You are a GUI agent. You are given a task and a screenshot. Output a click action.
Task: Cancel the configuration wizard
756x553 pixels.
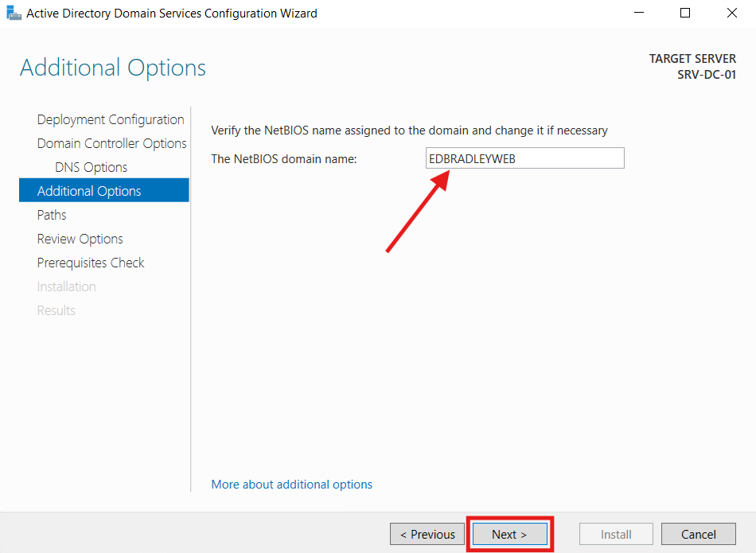[698, 534]
